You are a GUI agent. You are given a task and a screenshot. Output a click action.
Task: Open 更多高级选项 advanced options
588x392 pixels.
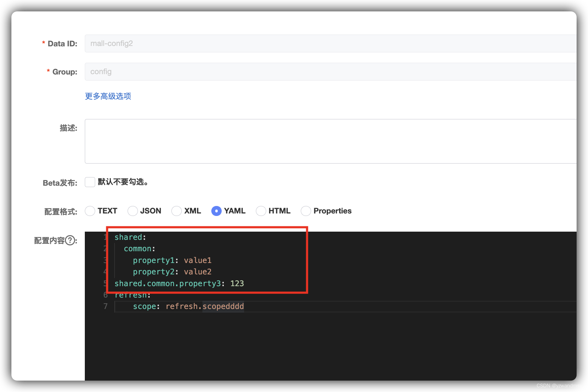coord(108,96)
